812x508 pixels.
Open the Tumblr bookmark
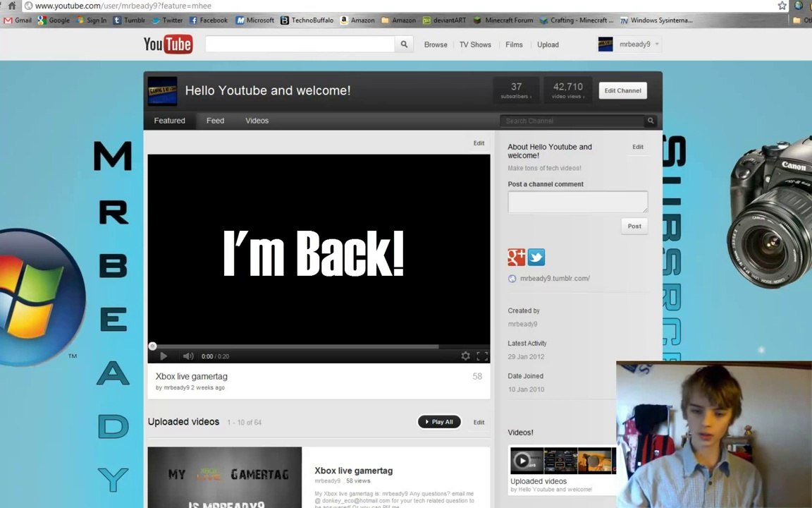(x=129, y=20)
